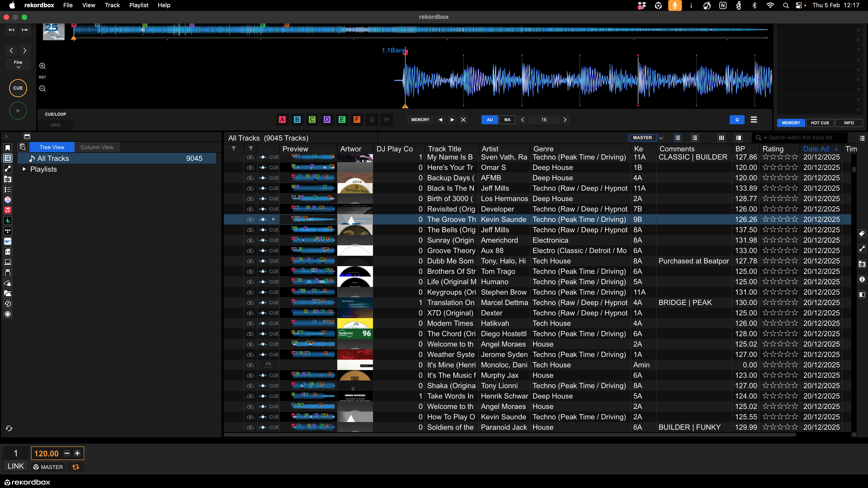
Task: Start playback with the green play button
Action: [18, 110]
